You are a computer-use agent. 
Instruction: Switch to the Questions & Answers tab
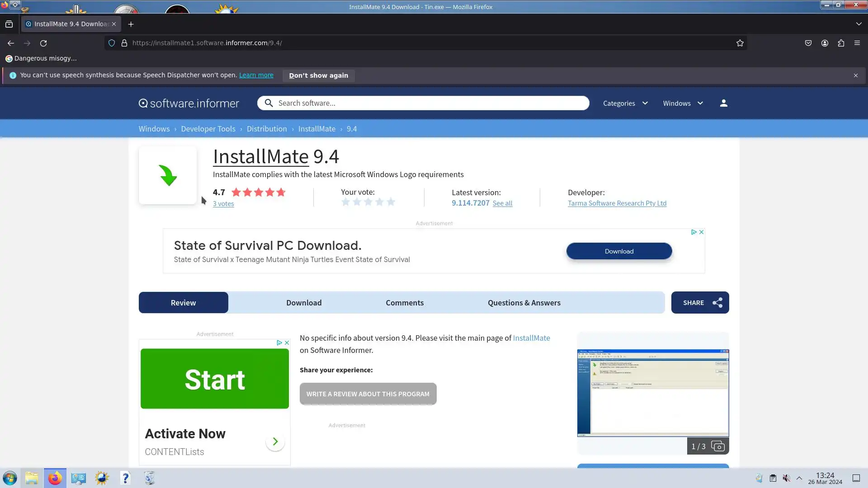(x=524, y=303)
